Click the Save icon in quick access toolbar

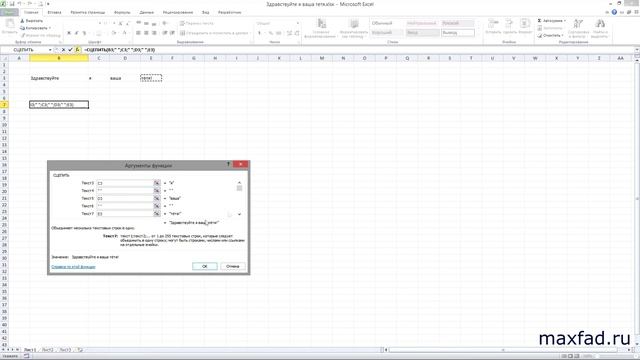(x=12, y=4)
